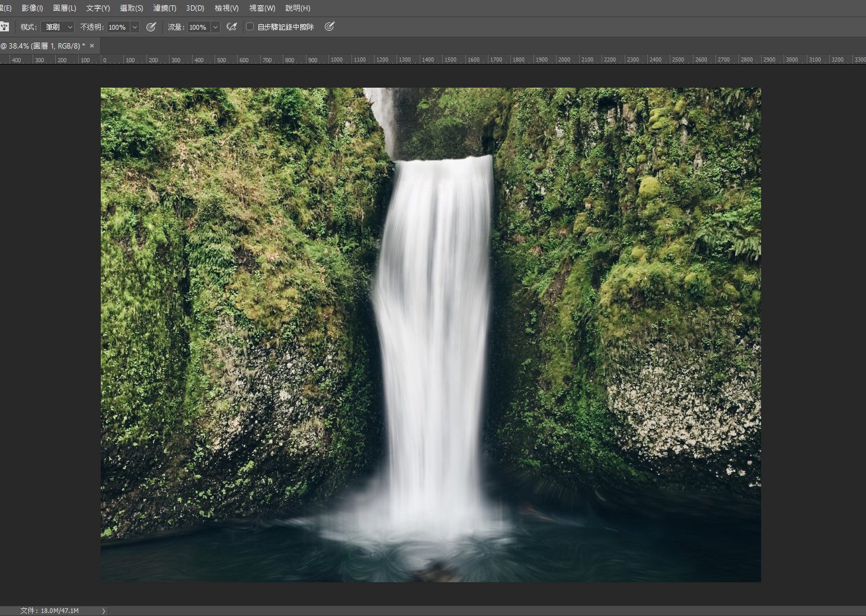This screenshot has height=616, width=866.
Task: Expand the 不透明 opacity slider arrow
Action: 135,27
